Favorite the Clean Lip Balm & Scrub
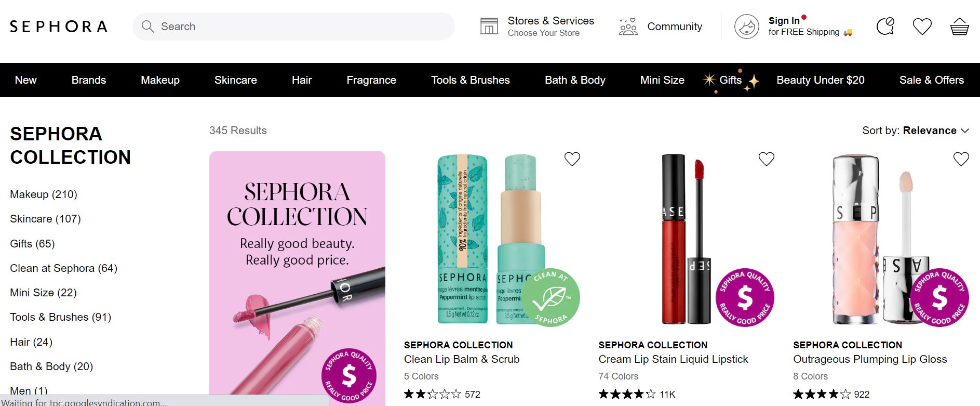Image resolution: width=980 pixels, height=406 pixels. coord(572,159)
